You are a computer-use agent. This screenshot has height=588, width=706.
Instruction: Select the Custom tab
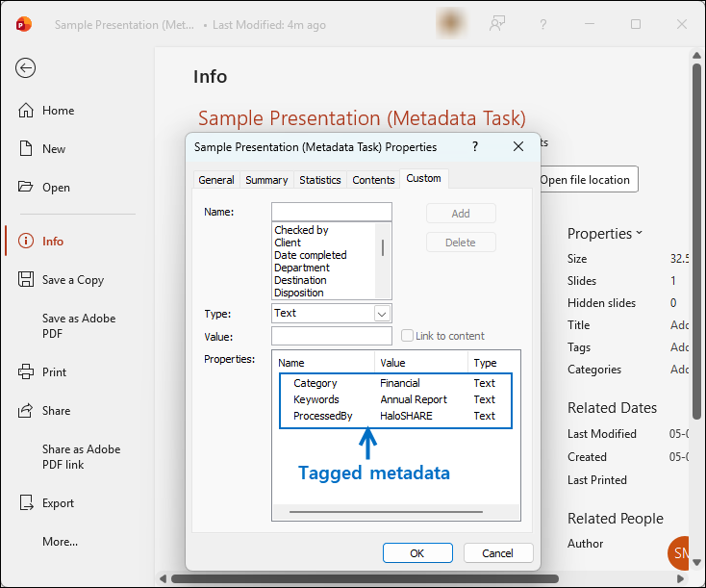click(x=423, y=178)
